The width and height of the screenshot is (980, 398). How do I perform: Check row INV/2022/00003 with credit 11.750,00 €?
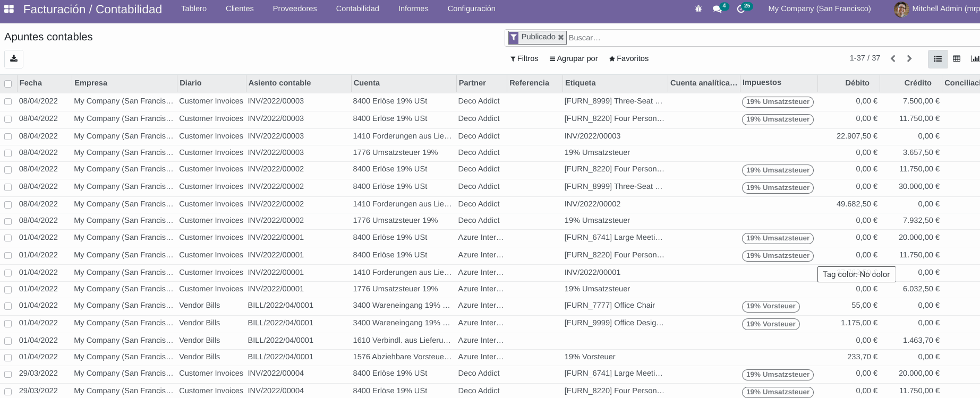click(8, 119)
